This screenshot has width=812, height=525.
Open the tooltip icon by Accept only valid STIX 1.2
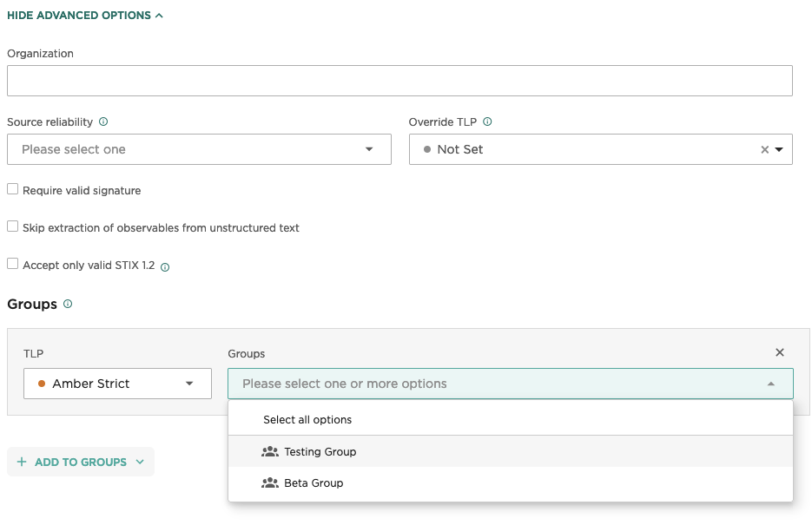click(165, 266)
